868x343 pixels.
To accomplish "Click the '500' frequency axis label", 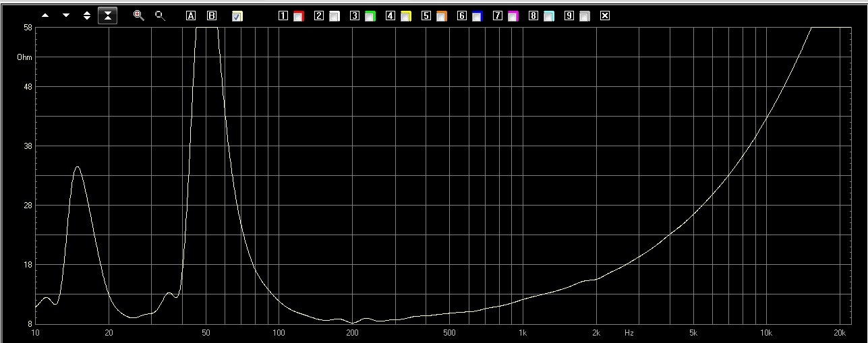I will click(x=449, y=333).
